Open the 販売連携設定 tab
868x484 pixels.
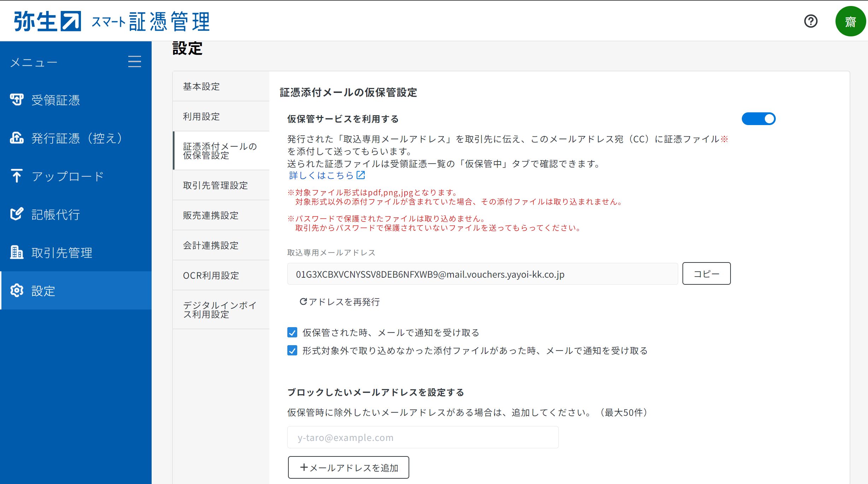(x=221, y=216)
